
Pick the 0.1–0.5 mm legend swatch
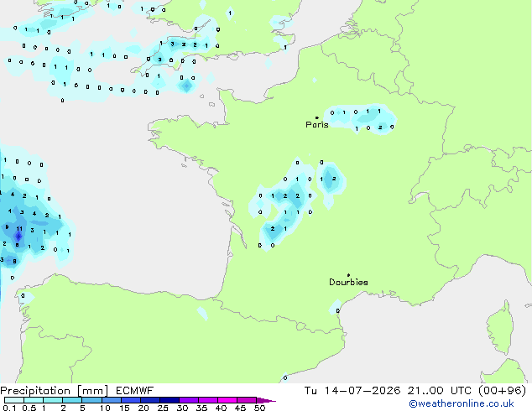click(x=14, y=400)
